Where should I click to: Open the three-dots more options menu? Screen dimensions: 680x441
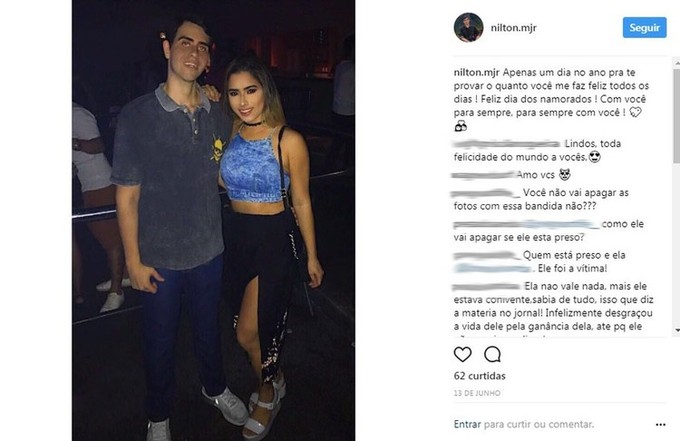[x=660, y=425]
